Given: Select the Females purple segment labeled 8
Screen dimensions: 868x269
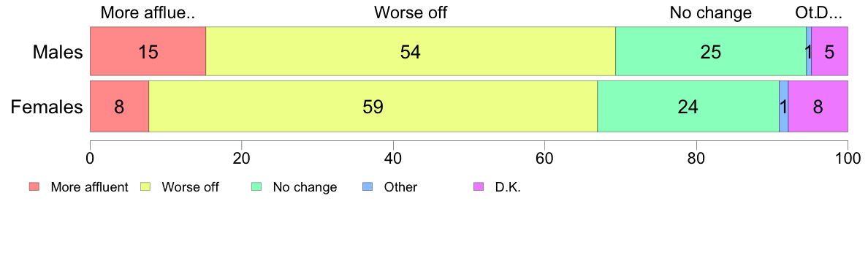Looking at the screenshot, I should coord(818,106).
